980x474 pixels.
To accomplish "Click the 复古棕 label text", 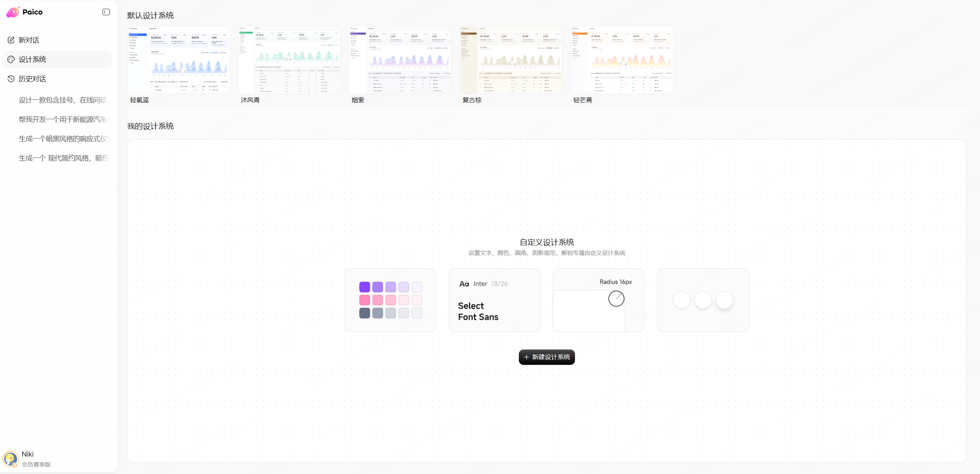I will (x=472, y=100).
